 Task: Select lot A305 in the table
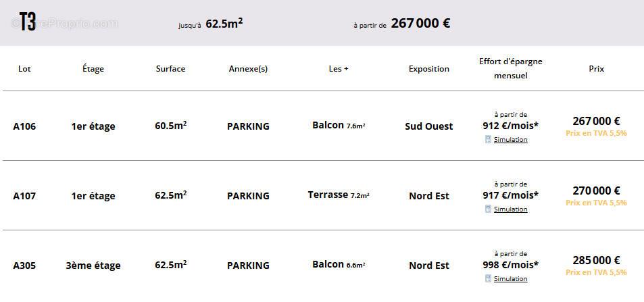24,266
